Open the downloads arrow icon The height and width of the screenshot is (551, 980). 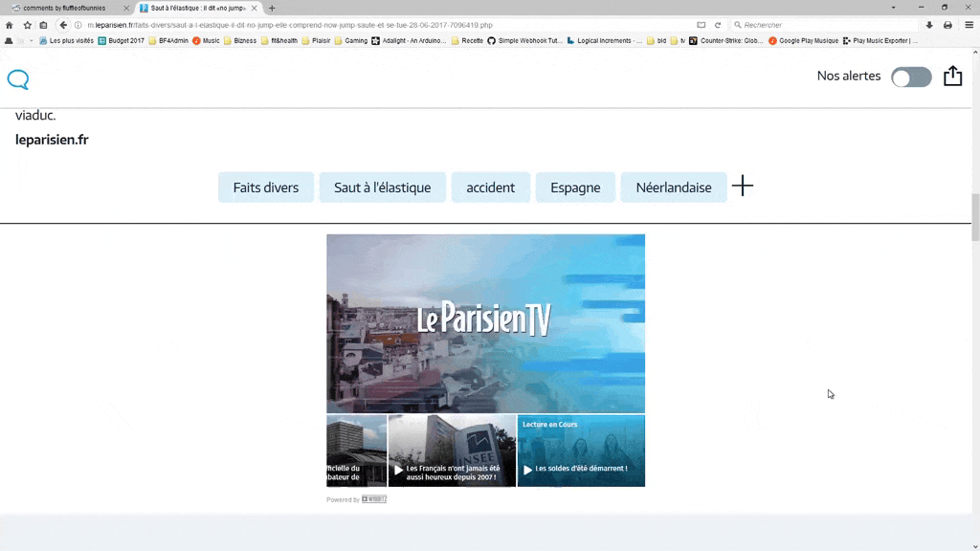929,25
